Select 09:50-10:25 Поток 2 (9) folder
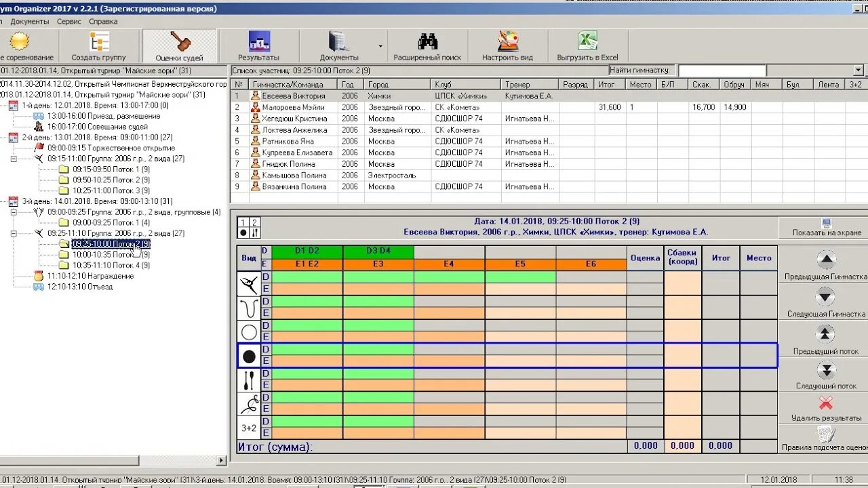The width and height of the screenshot is (868, 488). tap(111, 180)
